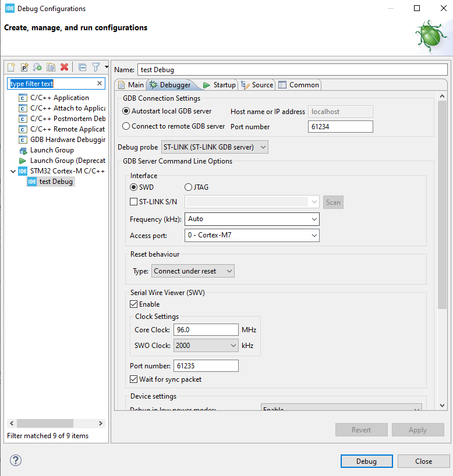Select the test Debug configuration

tap(51, 182)
